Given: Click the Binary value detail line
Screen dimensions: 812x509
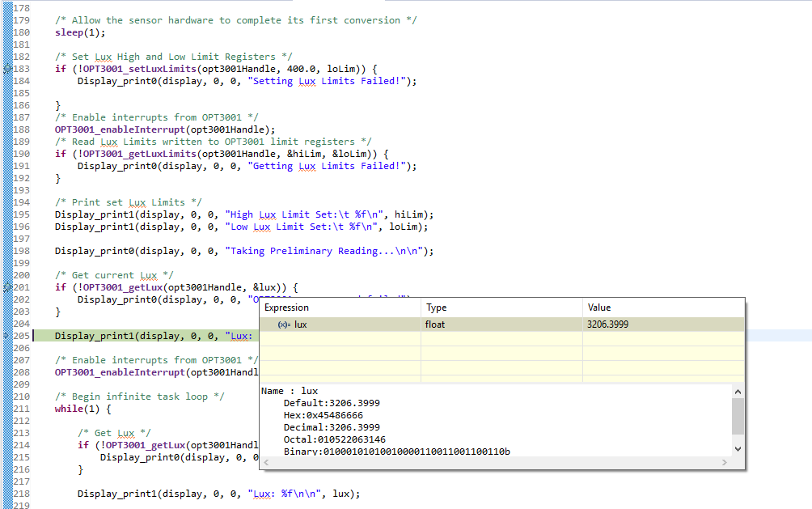Looking at the screenshot, I should click(396, 452).
